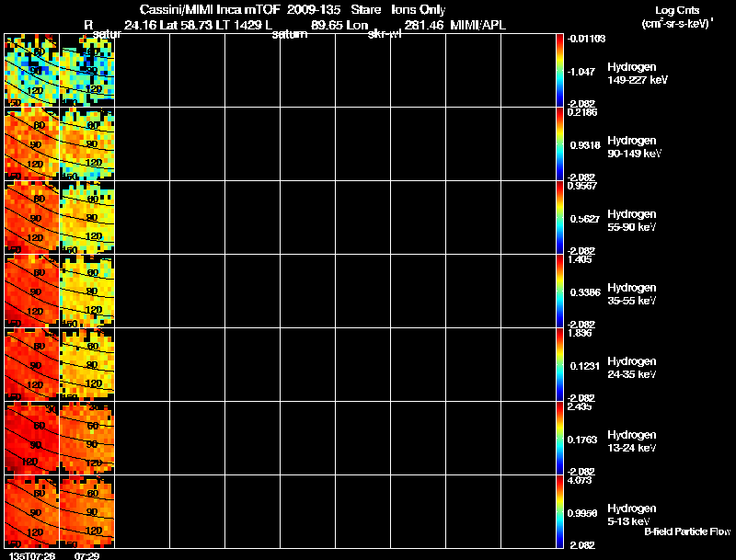Click the color bar for Hydrogen 55-90 keV
The width and height of the screenshot is (736, 560).
(559, 217)
